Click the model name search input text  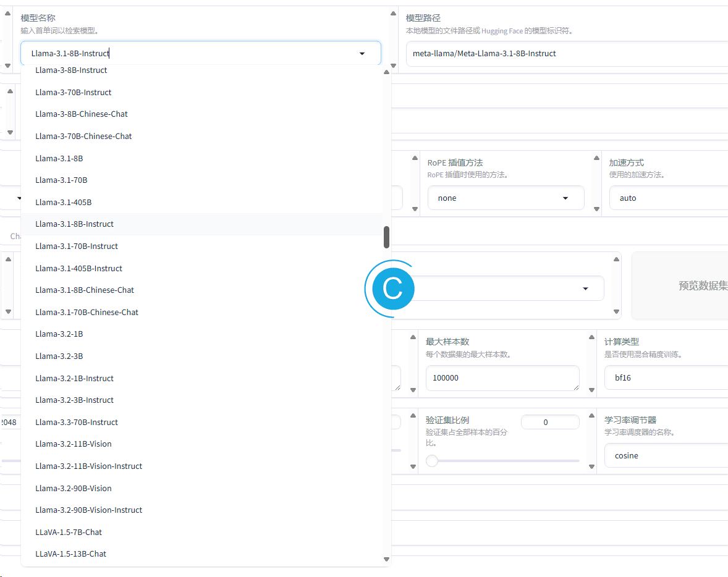tap(70, 53)
